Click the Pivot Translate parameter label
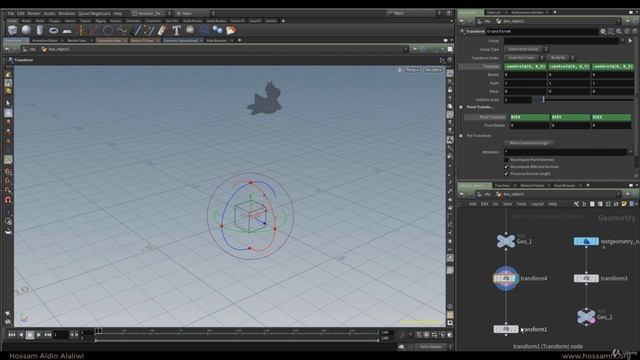This screenshot has width=640, height=360. point(491,117)
